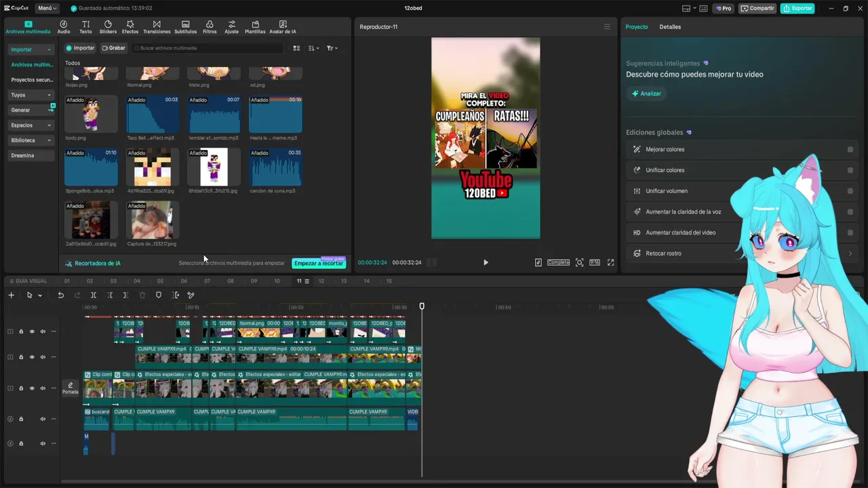
Task: Click the delete left trim tool
Action: (110, 295)
